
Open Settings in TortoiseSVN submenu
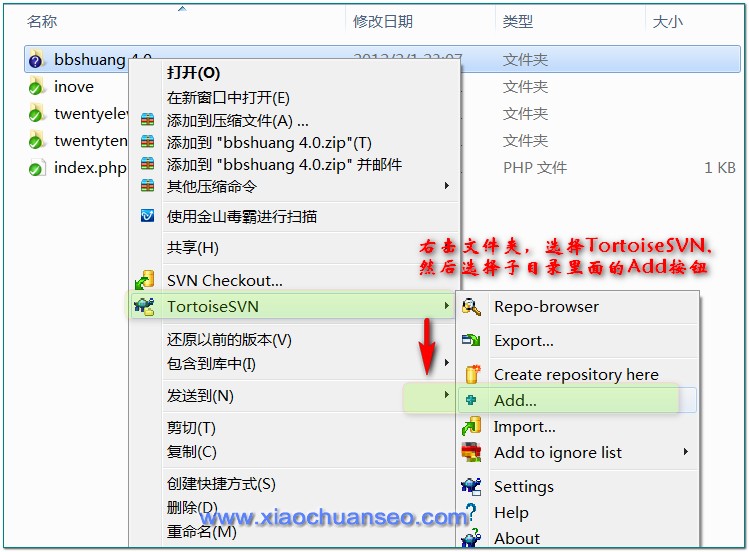point(524,487)
